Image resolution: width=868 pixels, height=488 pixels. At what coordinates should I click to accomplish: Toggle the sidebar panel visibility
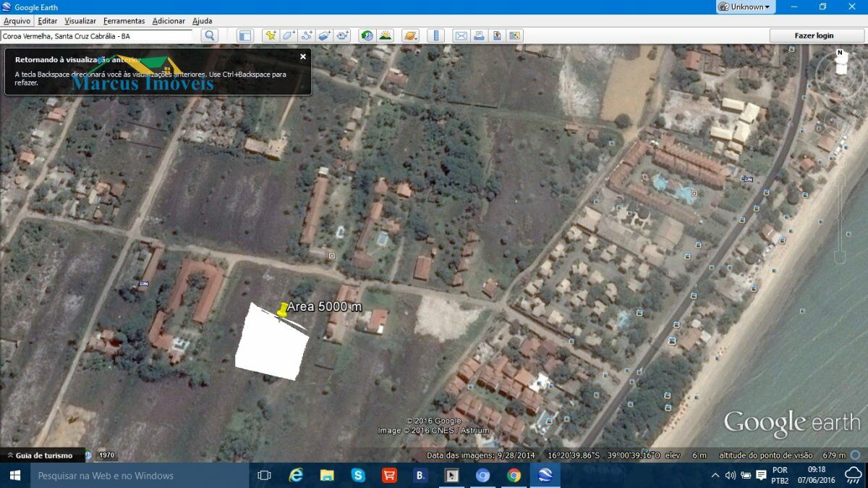[245, 35]
